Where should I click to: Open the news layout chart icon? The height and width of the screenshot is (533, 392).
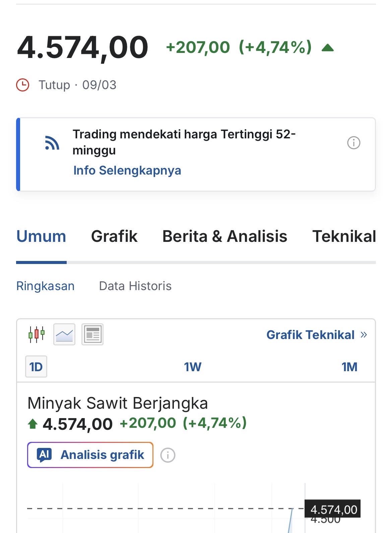[x=92, y=334]
